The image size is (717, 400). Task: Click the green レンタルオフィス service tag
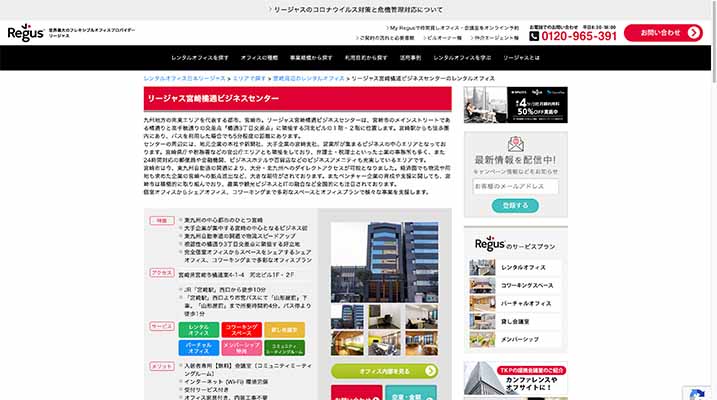click(198, 330)
